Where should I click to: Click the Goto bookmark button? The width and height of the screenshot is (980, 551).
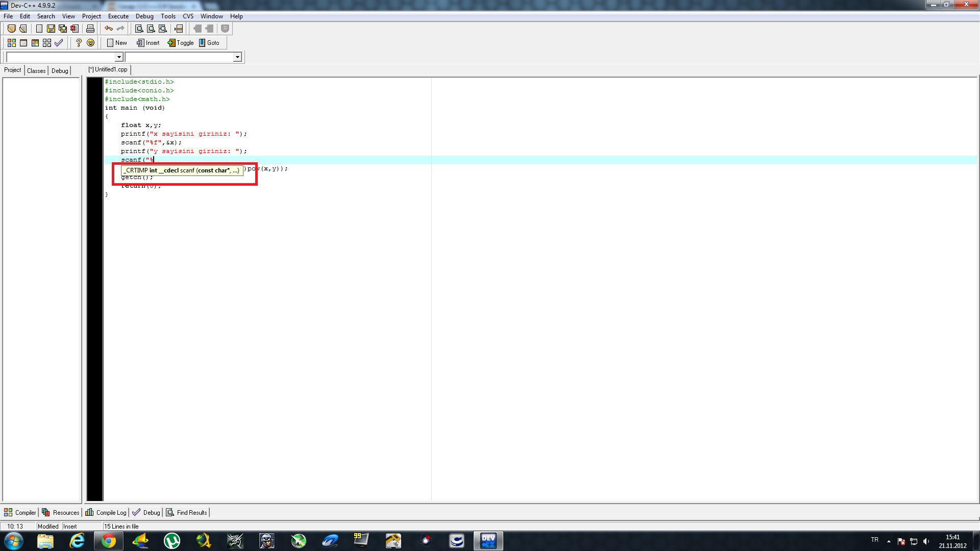[x=209, y=43]
